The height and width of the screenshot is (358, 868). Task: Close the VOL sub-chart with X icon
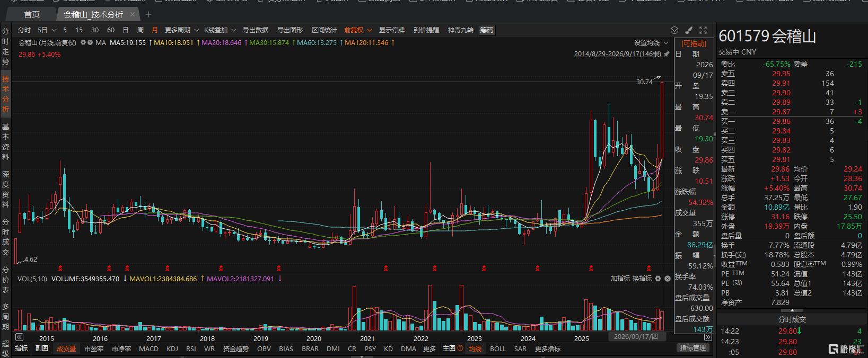point(668,279)
